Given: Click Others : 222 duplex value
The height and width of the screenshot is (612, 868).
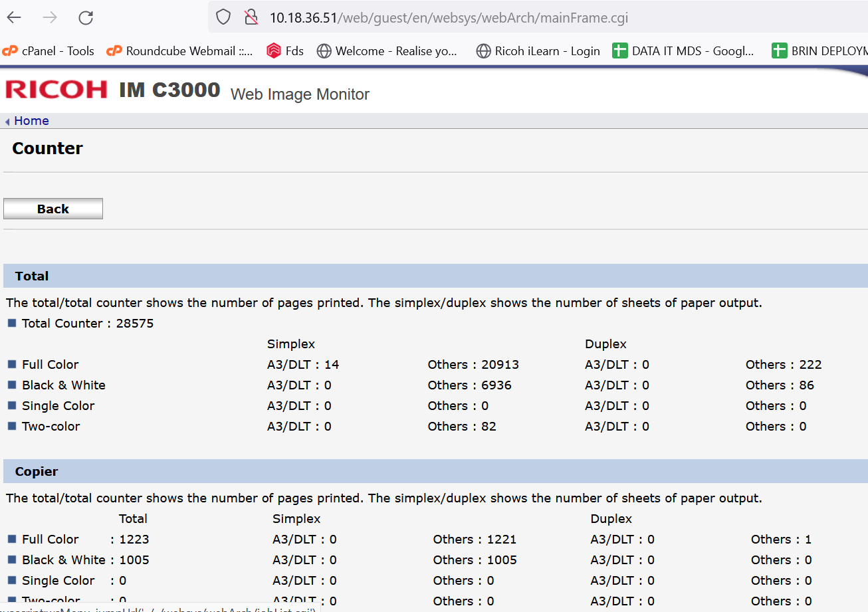Looking at the screenshot, I should tap(784, 365).
